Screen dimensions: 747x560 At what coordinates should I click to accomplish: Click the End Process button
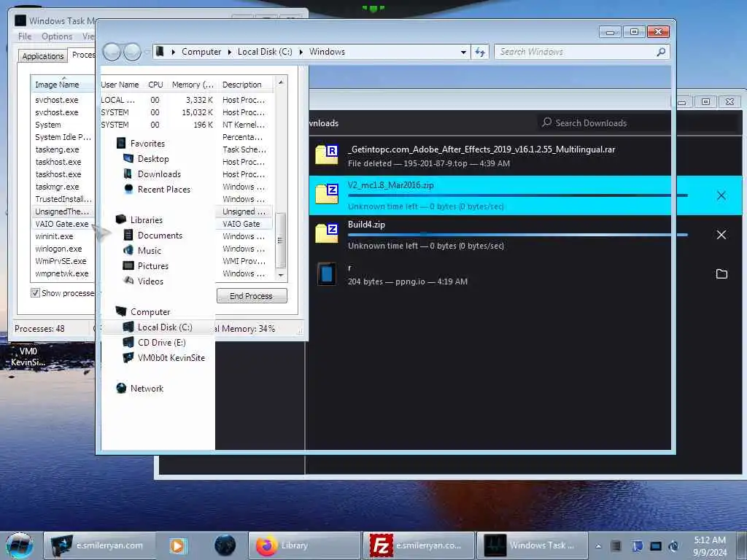tap(252, 296)
